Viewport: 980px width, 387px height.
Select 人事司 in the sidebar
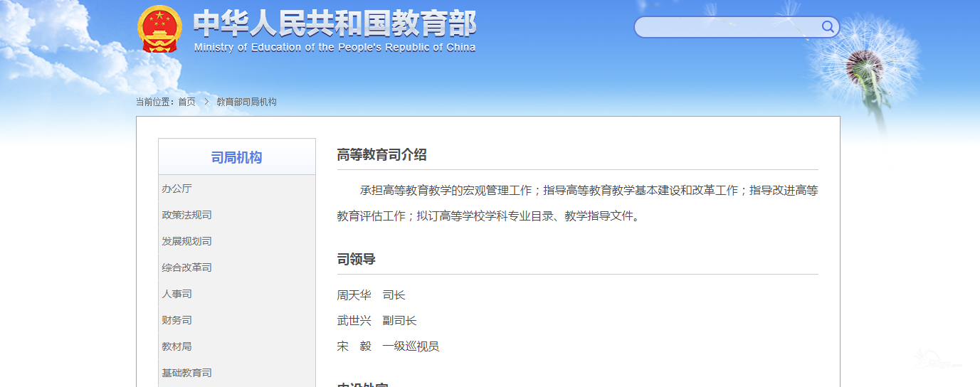(176, 294)
